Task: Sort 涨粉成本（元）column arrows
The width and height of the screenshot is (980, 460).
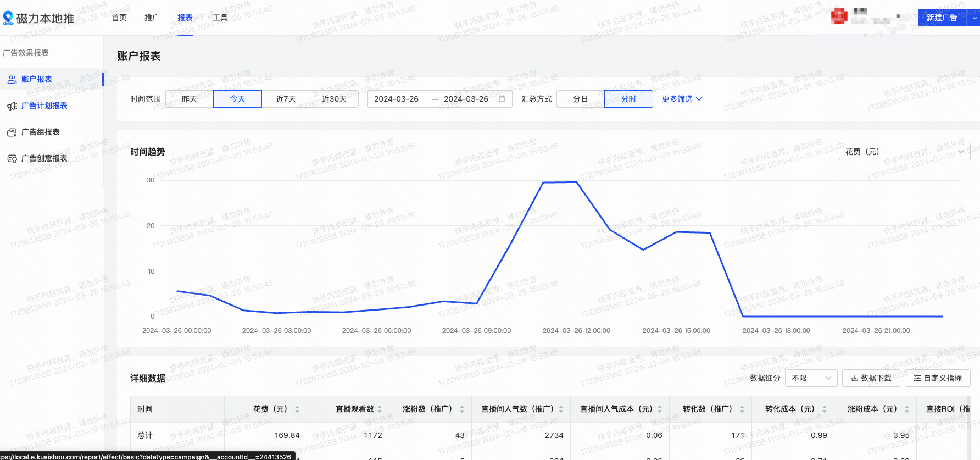Action: (907, 409)
